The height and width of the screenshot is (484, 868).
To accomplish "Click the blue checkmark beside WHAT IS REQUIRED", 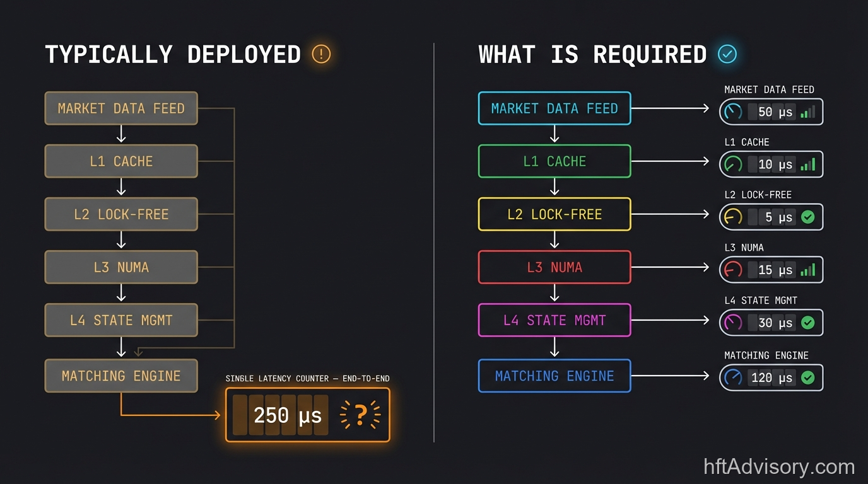I will coord(727,54).
